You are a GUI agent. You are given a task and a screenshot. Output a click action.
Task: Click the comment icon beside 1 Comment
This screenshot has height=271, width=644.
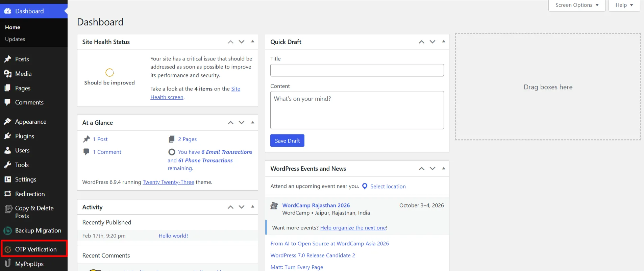click(x=86, y=152)
